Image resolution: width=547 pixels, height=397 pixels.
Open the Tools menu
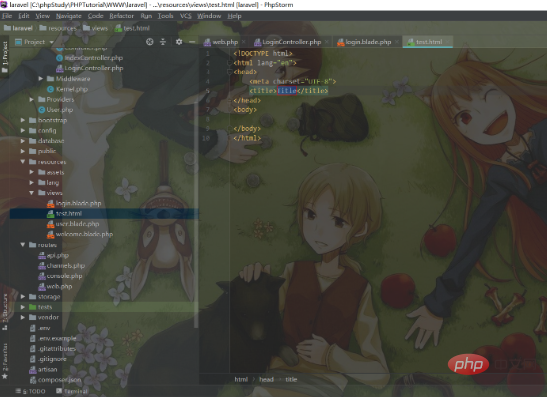[165, 16]
